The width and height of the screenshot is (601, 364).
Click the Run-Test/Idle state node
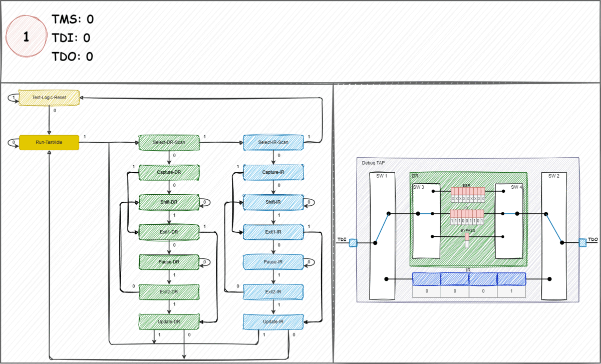click(x=48, y=142)
